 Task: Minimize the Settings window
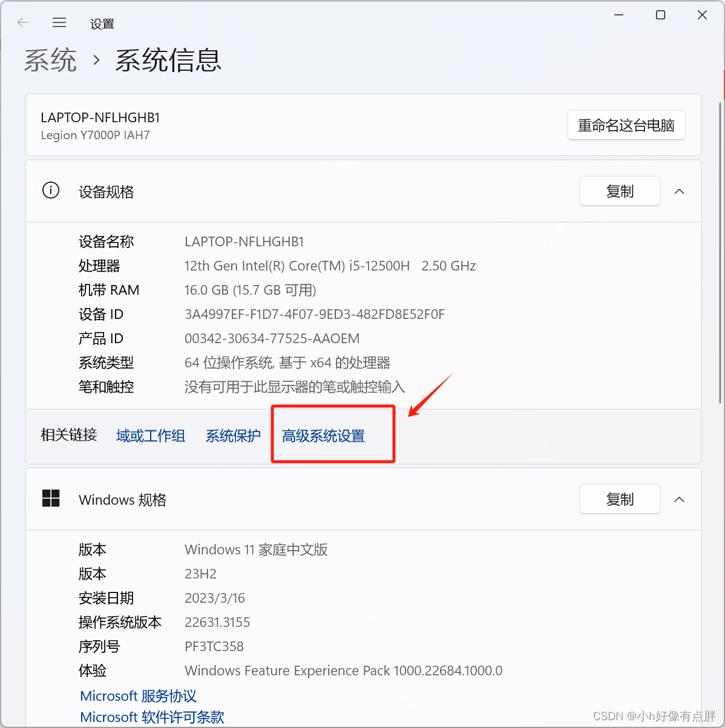(x=618, y=15)
